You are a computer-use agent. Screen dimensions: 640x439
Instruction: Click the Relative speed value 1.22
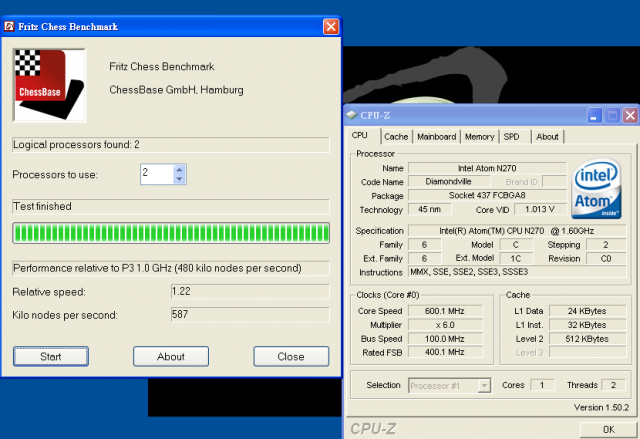pos(250,291)
